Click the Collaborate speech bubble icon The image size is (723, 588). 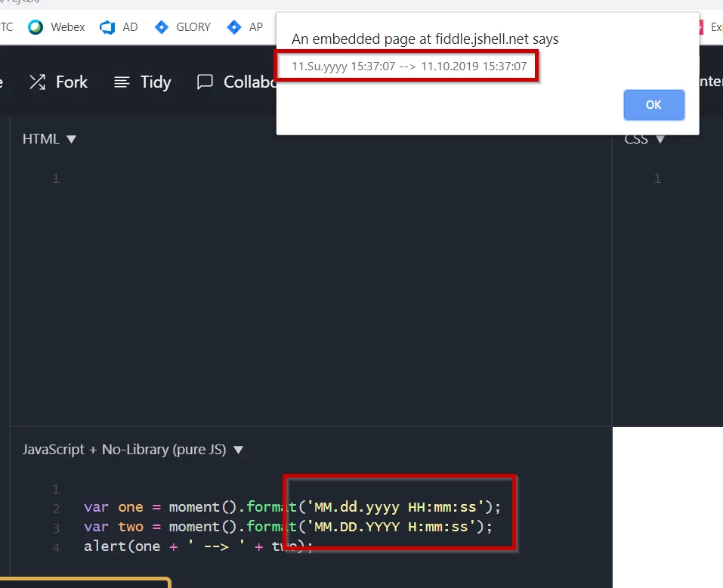point(204,82)
